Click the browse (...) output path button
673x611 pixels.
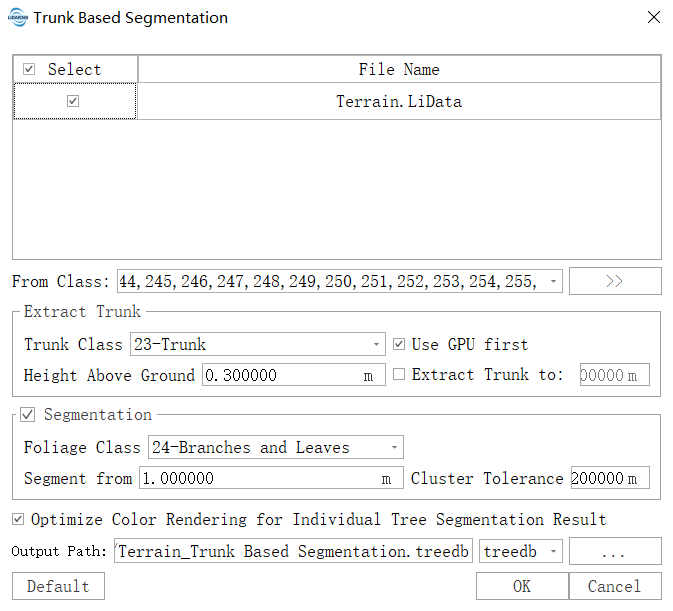pyautogui.click(x=615, y=552)
